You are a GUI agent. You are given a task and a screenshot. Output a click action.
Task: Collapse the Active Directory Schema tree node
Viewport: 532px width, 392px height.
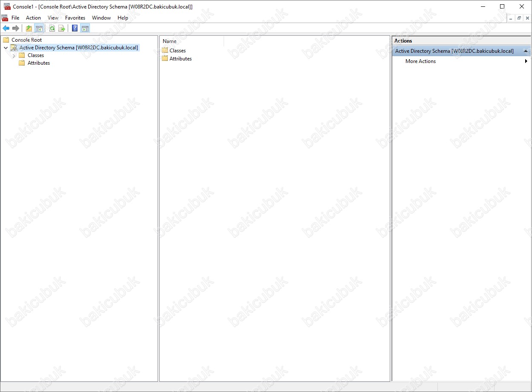point(6,48)
